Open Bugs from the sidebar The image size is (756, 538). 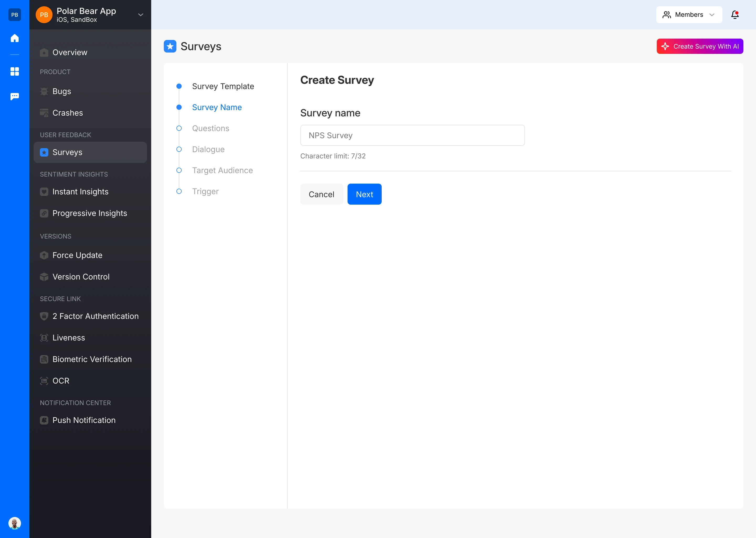click(62, 91)
